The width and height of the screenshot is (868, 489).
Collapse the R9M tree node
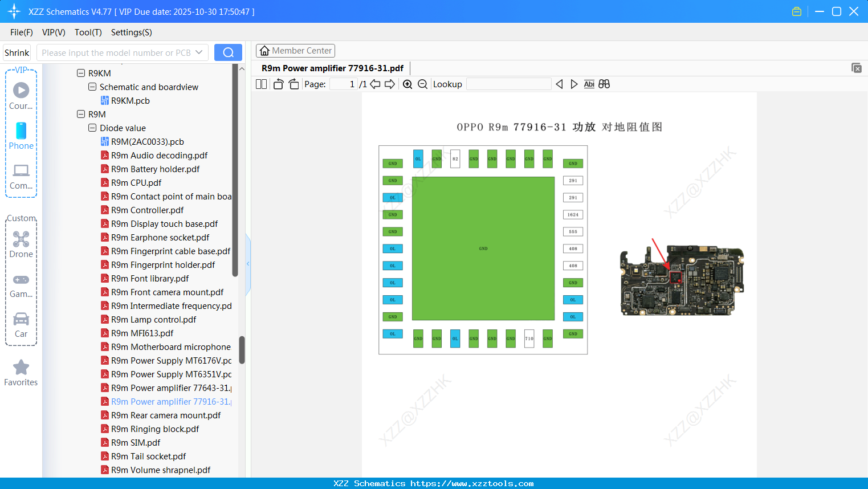pos(81,115)
